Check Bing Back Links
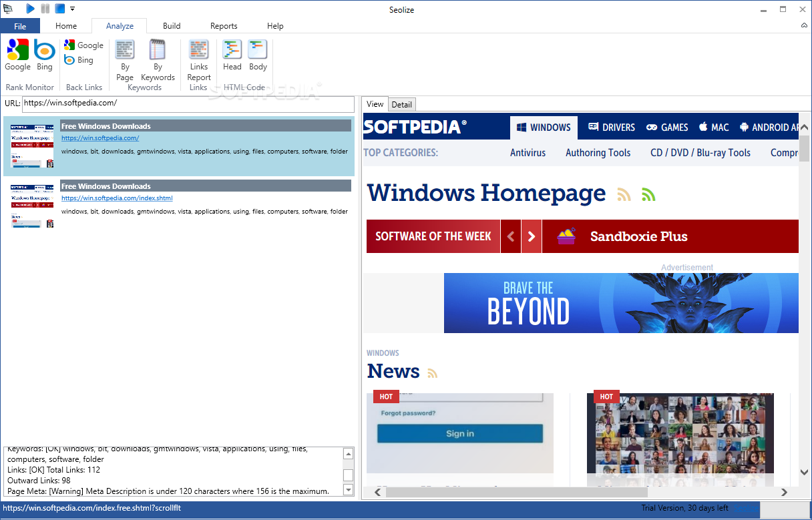 point(79,60)
